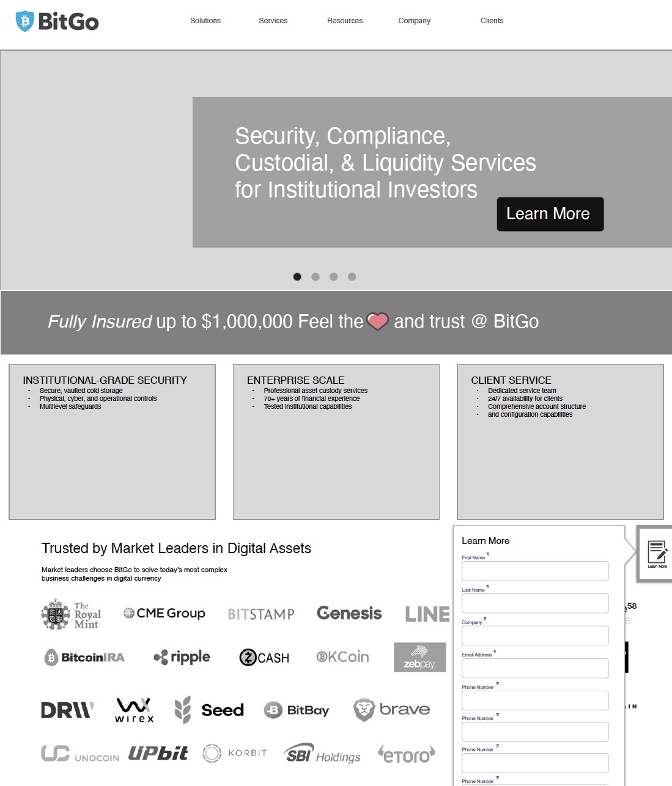Viewport: 672px width, 786px height.
Task: Select the fourth carousel dot
Action: 352,277
